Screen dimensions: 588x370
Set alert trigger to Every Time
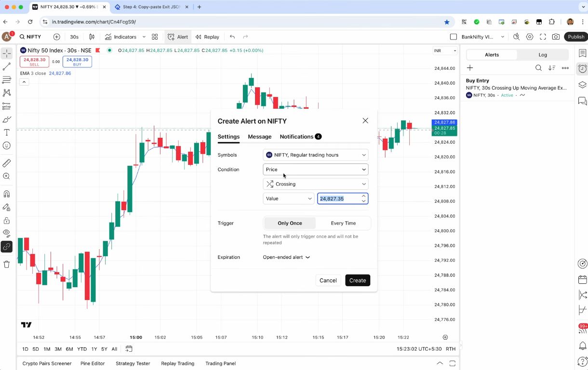click(x=343, y=223)
